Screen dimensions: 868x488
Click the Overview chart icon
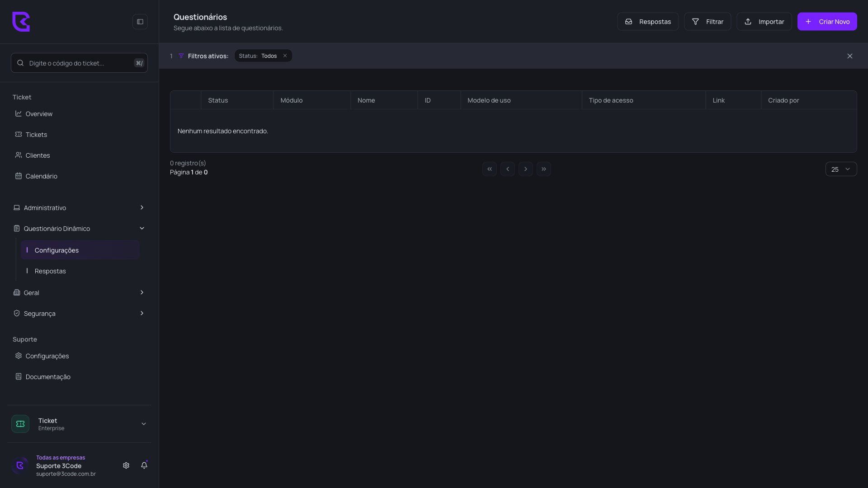click(19, 113)
